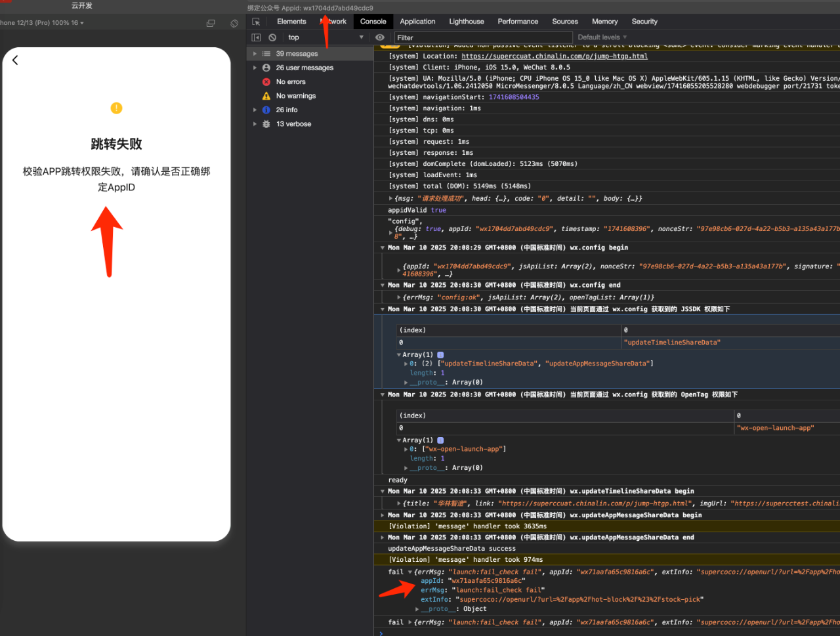Click the navigationStart value 1741608504435
Viewport: 840px width, 636px height.
point(514,97)
